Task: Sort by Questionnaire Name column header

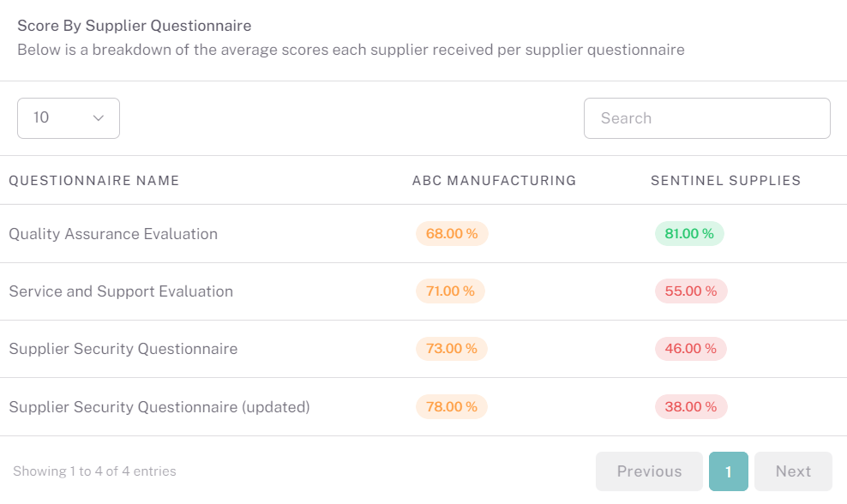Action: pos(94,180)
